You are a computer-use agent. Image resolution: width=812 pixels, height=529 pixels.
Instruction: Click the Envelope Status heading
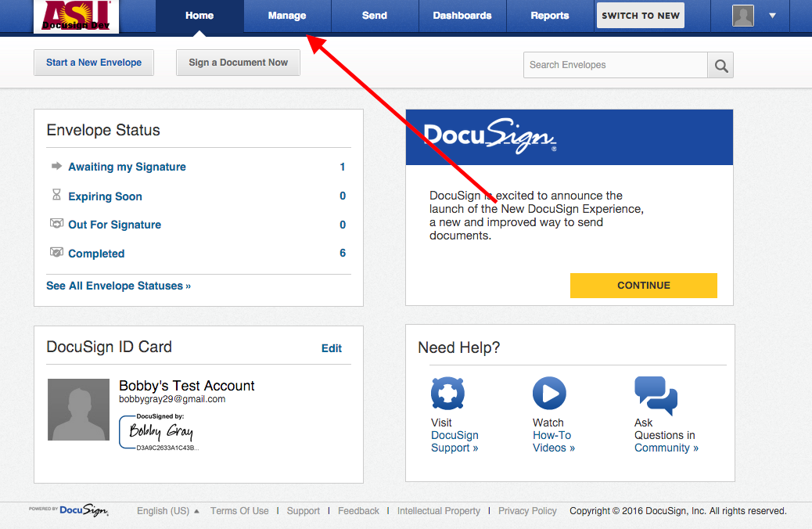(103, 130)
